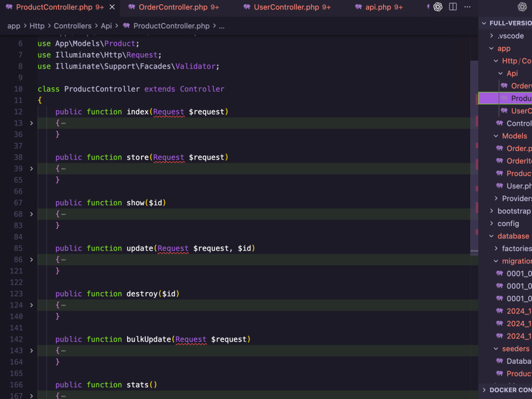Expand the .vscode folder
Screen dimensions: 532x399
(x=492, y=36)
